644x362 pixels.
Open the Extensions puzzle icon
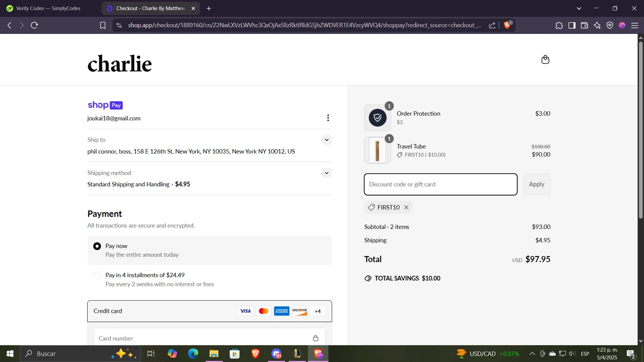[559, 25]
